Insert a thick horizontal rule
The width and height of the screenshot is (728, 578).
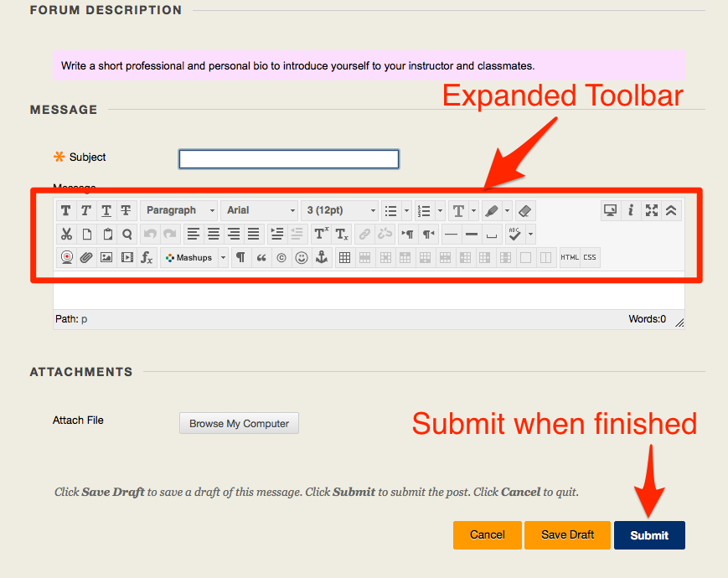click(x=472, y=235)
